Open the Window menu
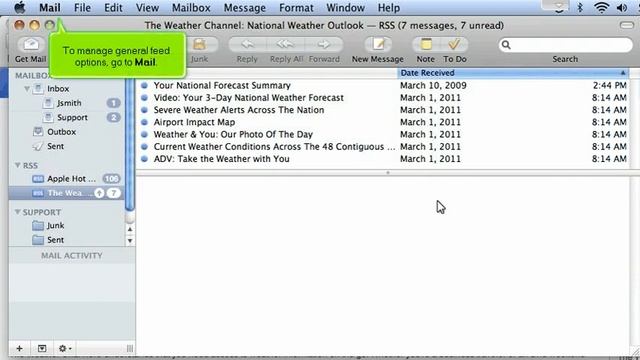Screen dimensions: 640x360 point(345,7)
